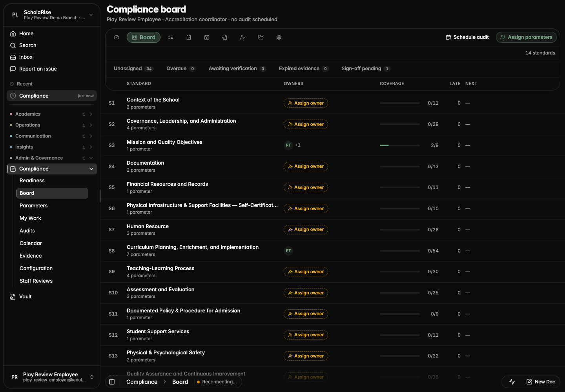Click the Vault icon in sidebar
Screen dimensions: 565x392
tap(13, 297)
